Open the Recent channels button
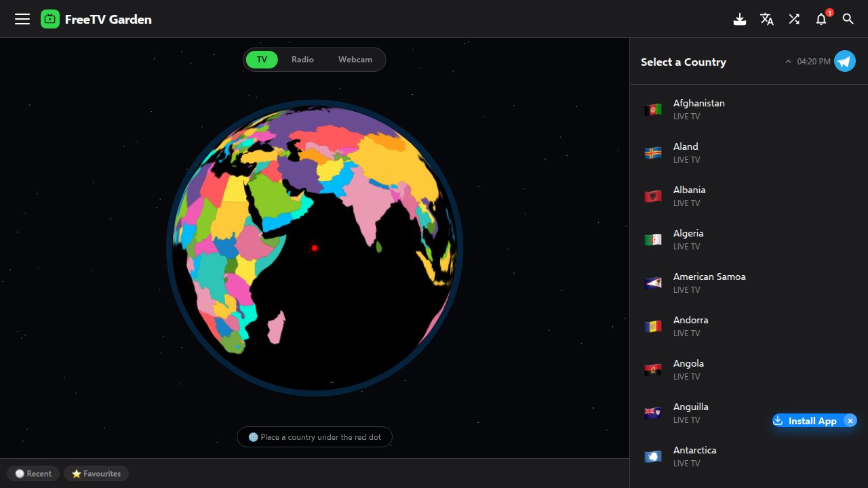Screen dimensions: 868x488 click(x=33, y=474)
